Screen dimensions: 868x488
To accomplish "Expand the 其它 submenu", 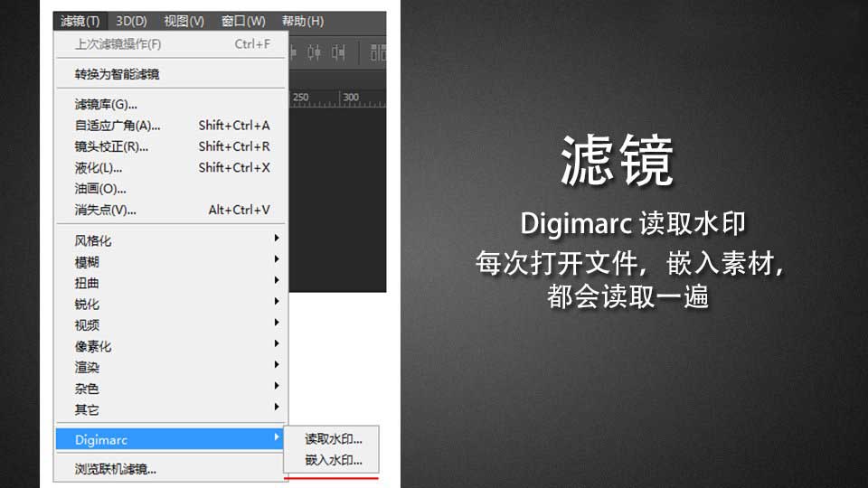I will click(x=172, y=409).
